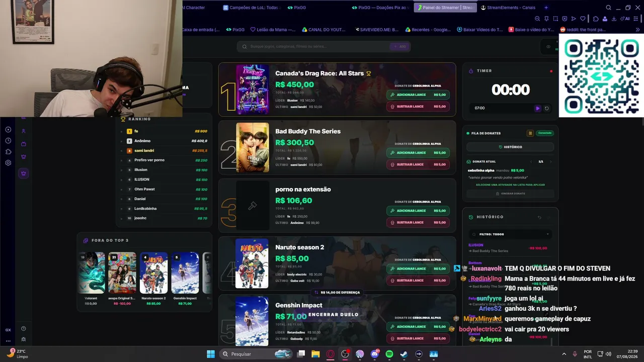Undo last history action arrow icon
644x362 pixels.
click(x=539, y=217)
